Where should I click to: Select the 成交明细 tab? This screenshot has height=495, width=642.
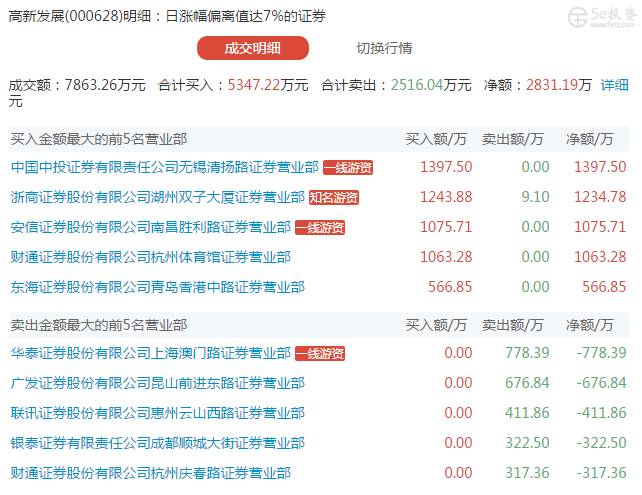click(253, 48)
